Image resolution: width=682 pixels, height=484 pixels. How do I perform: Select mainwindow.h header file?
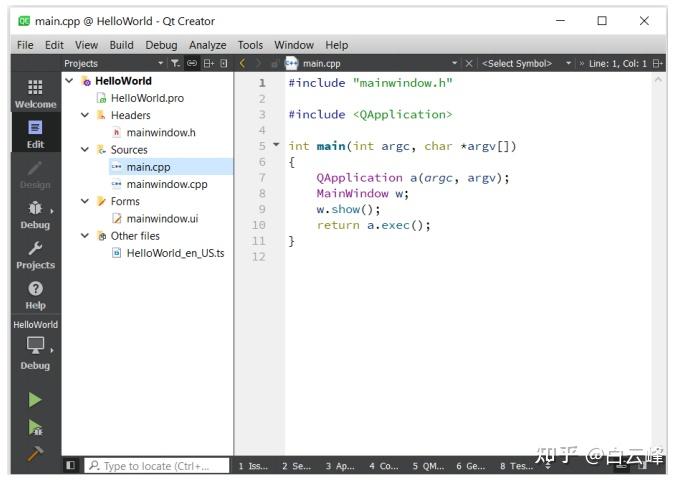point(161,132)
